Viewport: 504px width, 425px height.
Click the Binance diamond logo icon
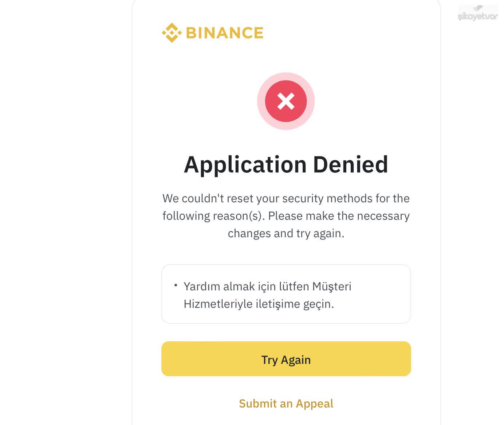172,33
